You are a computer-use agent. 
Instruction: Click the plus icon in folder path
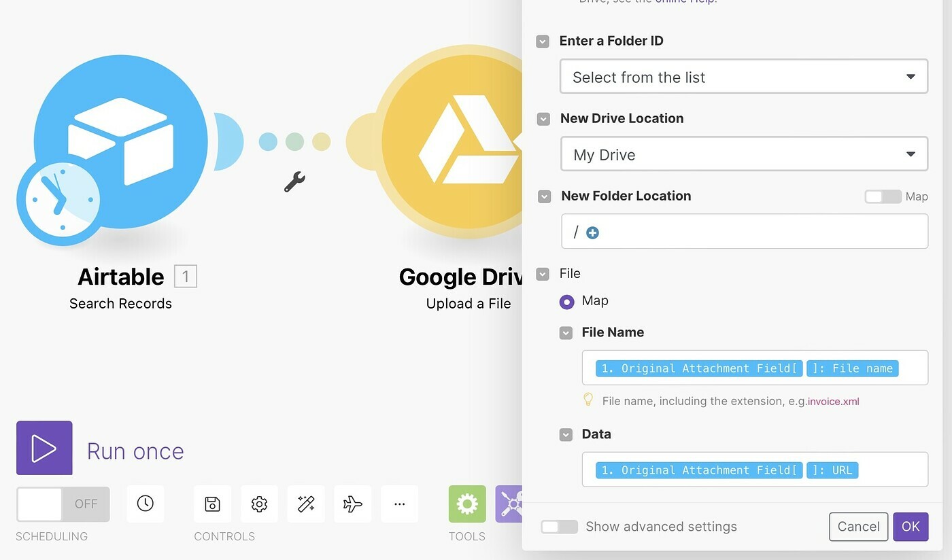[593, 232]
